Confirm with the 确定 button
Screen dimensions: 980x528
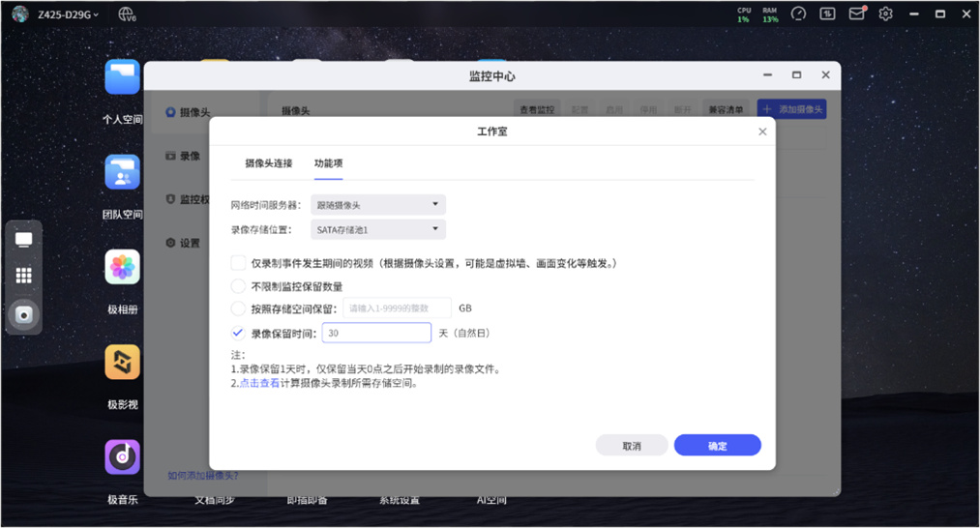pyautogui.click(x=718, y=446)
